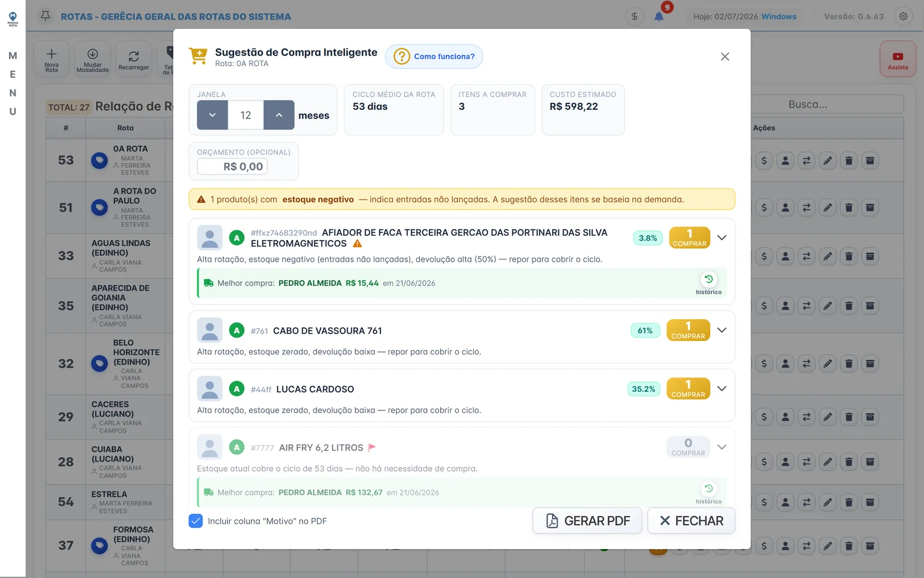Image resolution: width=924 pixels, height=578 pixels.
Task: Click the Rota column header
Action: [125, 128]
